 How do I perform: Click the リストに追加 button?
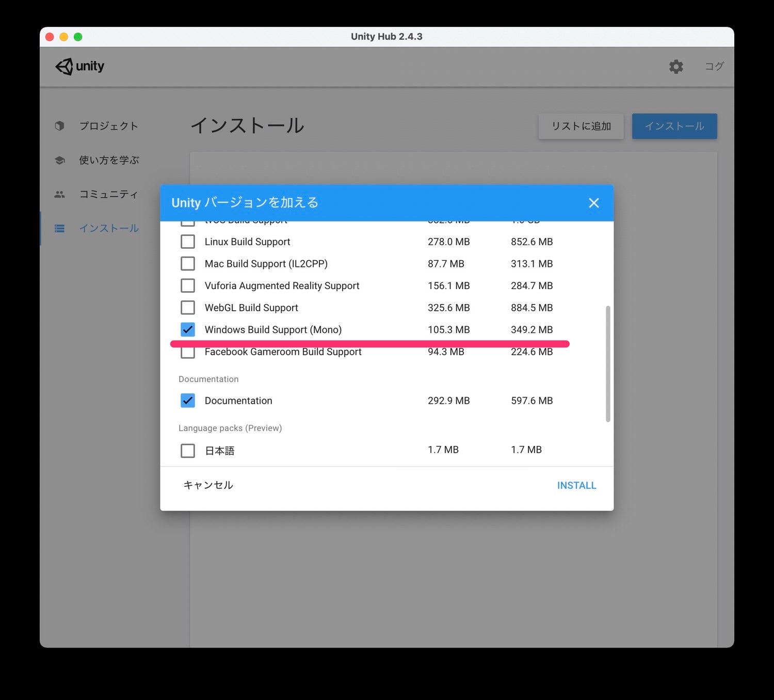pos(581,126)
